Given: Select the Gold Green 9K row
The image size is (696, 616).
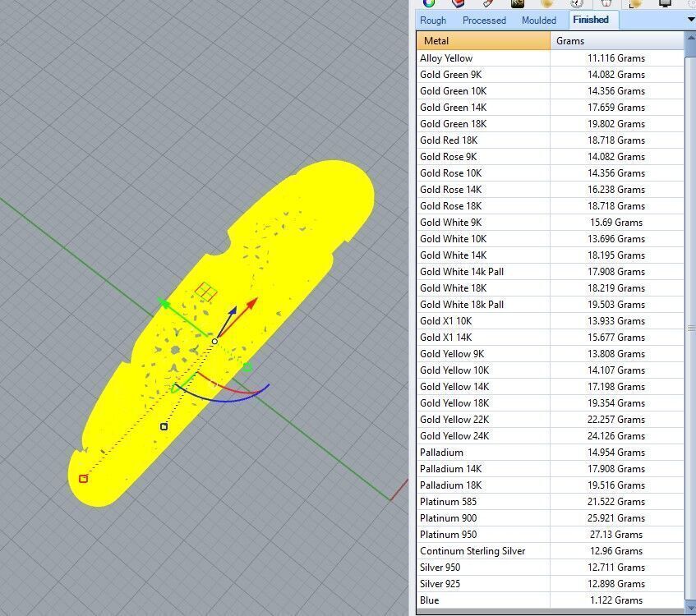Looking at the screenshot, I should tap(551, 75).
